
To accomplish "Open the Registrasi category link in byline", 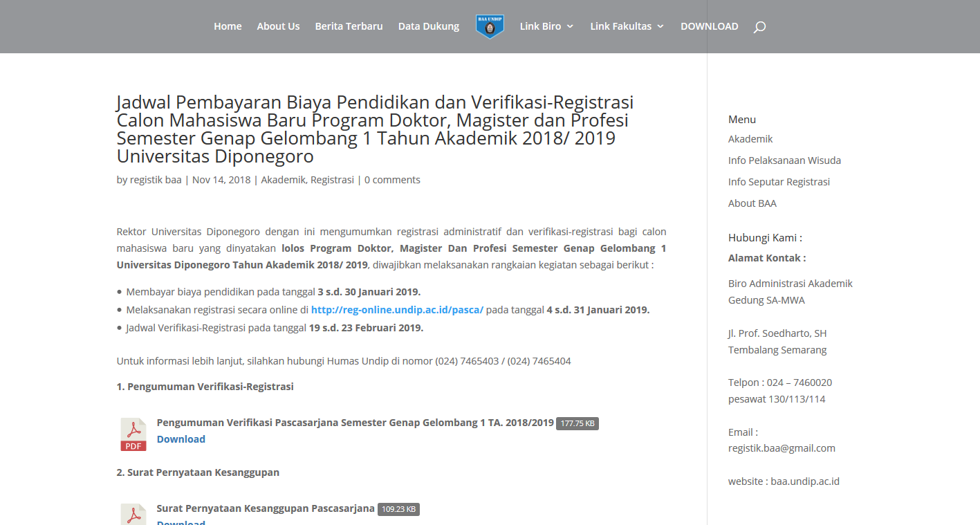I will click(x=331, y=180).
